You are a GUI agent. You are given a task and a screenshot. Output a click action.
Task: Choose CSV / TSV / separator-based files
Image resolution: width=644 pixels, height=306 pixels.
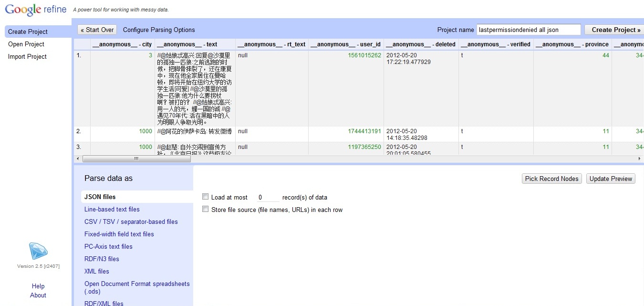pos(131,222)
